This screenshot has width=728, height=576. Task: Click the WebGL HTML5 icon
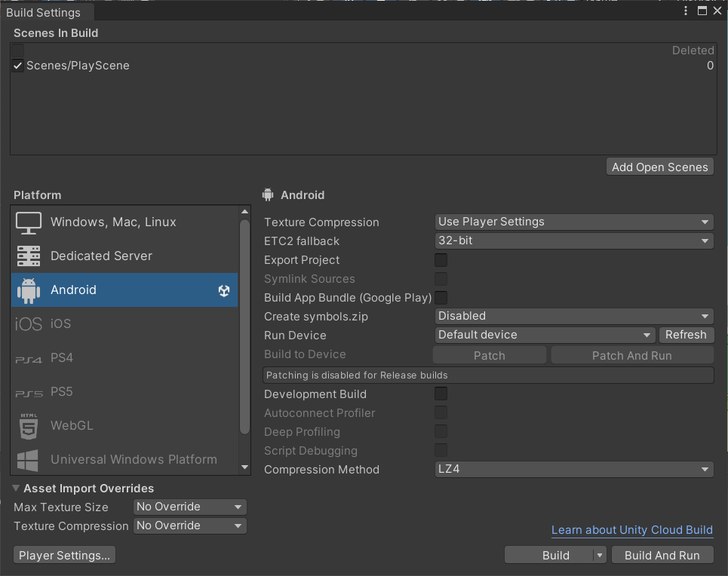click(x=29, y=426)
